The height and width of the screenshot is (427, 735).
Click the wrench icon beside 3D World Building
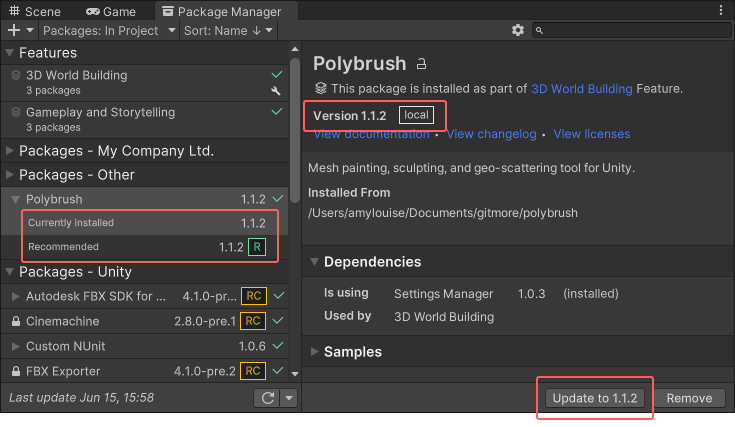277,91
